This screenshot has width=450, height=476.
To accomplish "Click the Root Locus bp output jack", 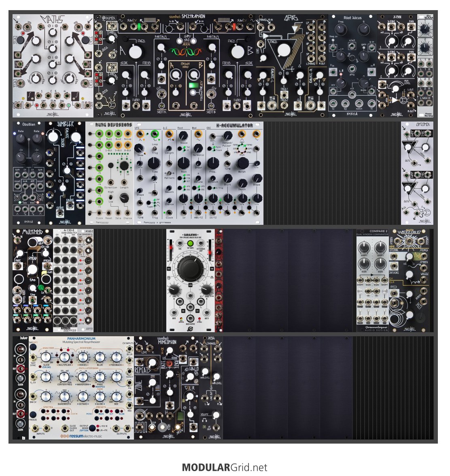I will coord(346,104).
